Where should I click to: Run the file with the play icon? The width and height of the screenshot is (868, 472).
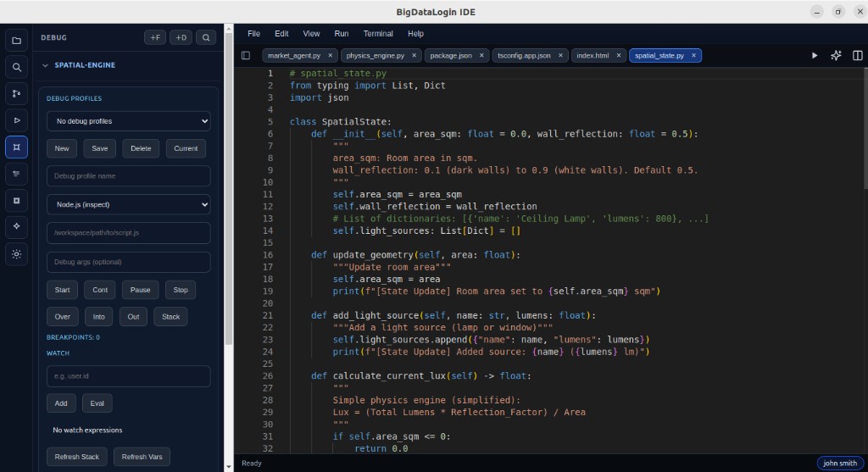coord(815,55)
